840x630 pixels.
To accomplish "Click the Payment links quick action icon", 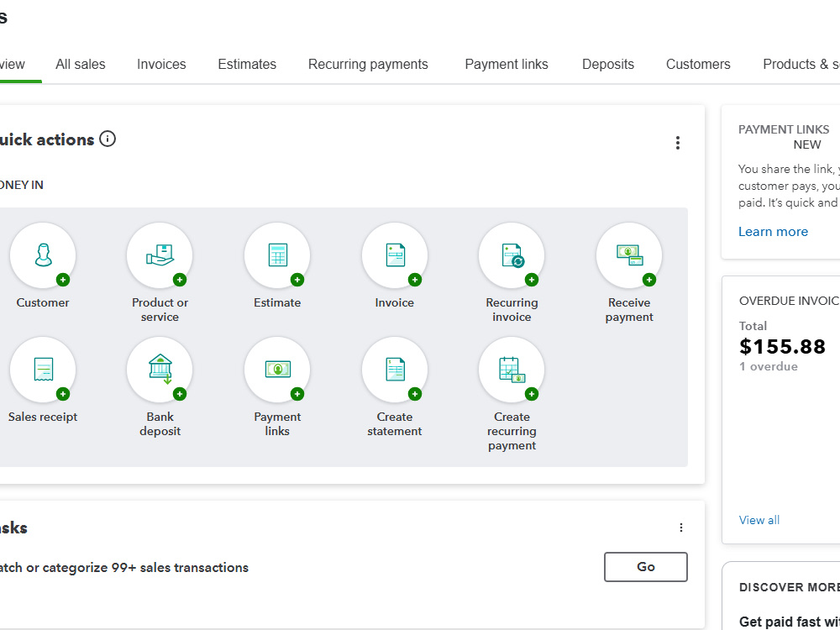I will pos(277,370).
